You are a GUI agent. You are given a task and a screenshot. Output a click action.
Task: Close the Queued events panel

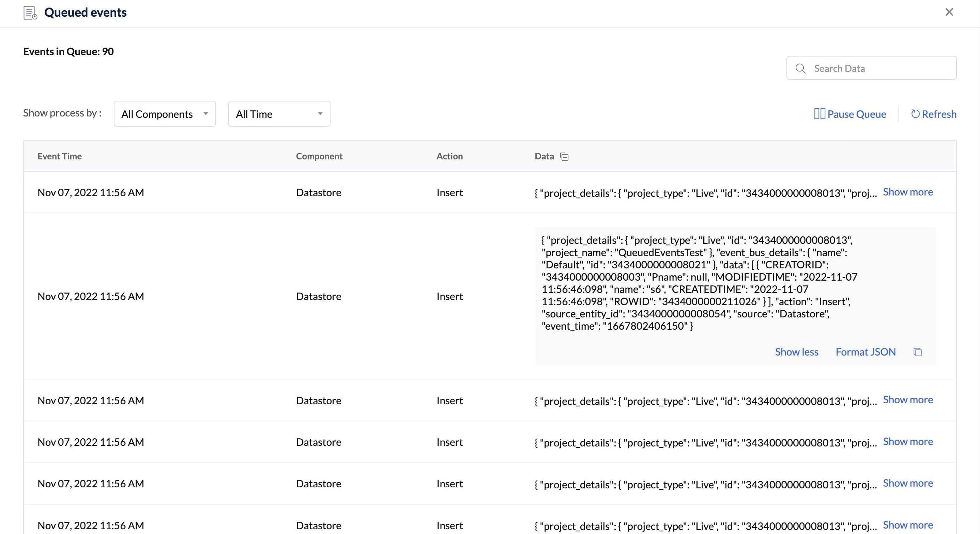pyautogui.click(x=949, y=12)
